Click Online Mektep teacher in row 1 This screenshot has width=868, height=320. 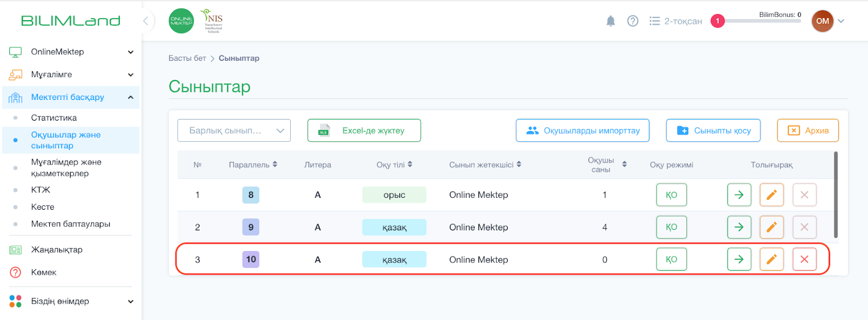pyautogui.click(x=478, y=194)
